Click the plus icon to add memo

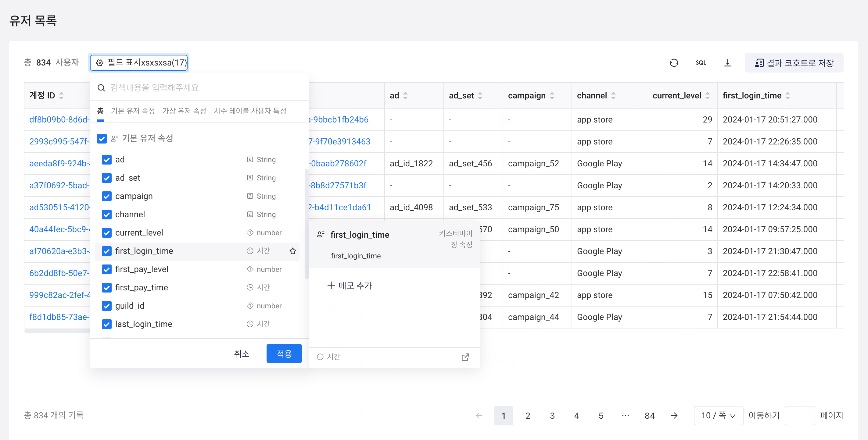331,286
